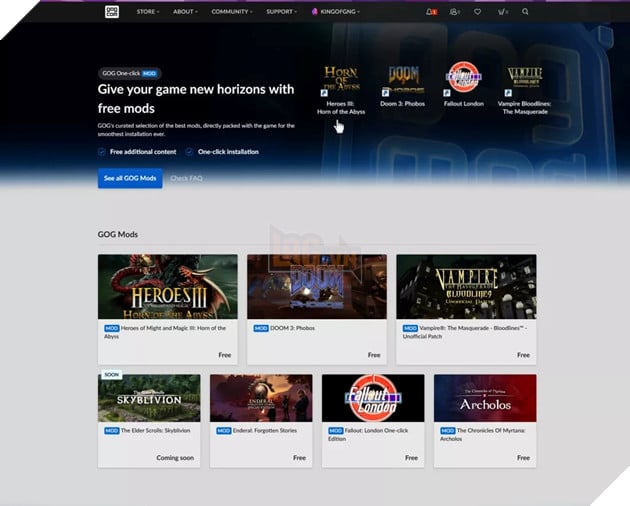
Task: Open the Fallout London card image
Action: (373, 398)
